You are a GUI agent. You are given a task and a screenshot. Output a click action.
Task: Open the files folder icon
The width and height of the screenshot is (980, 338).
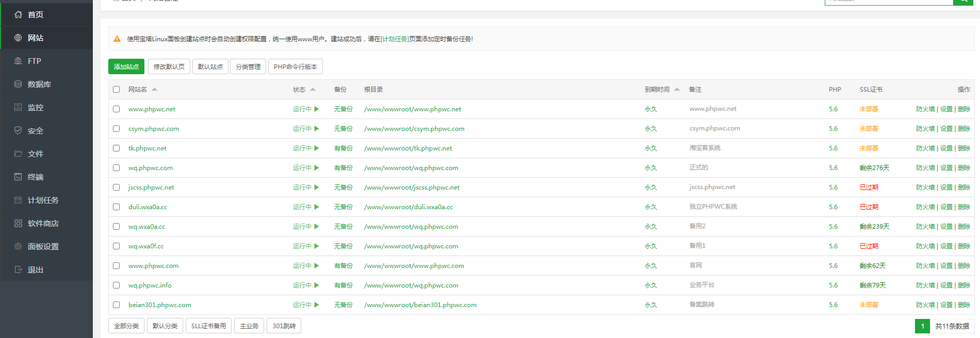18,154
